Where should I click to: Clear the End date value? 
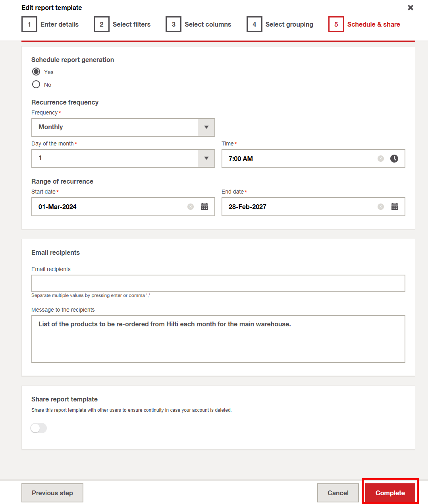380,207
